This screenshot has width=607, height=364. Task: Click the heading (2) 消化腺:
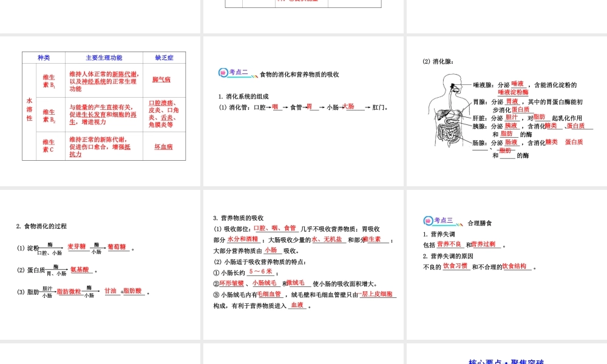(x=438, y=61)
